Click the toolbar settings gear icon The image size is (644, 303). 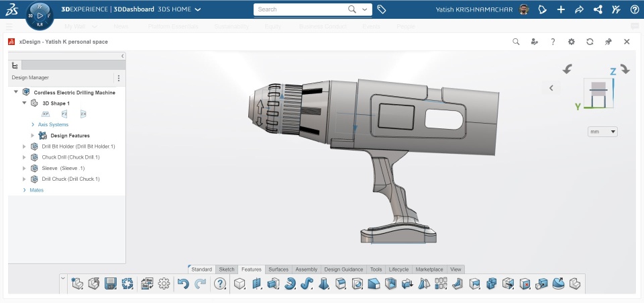pyautogui.click(x=164, y=284)
